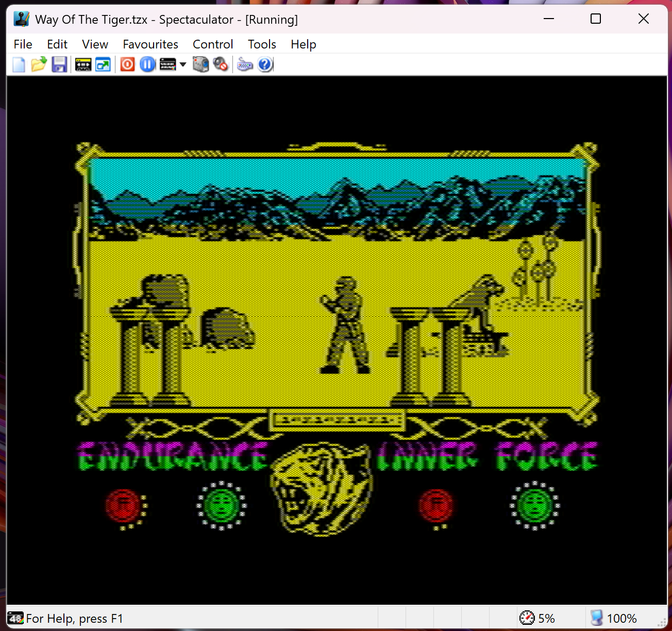Image resolution: width=672 pixels, height=631 pixels.
Task: Start video recording with camera icon
Action: [200, 65]
